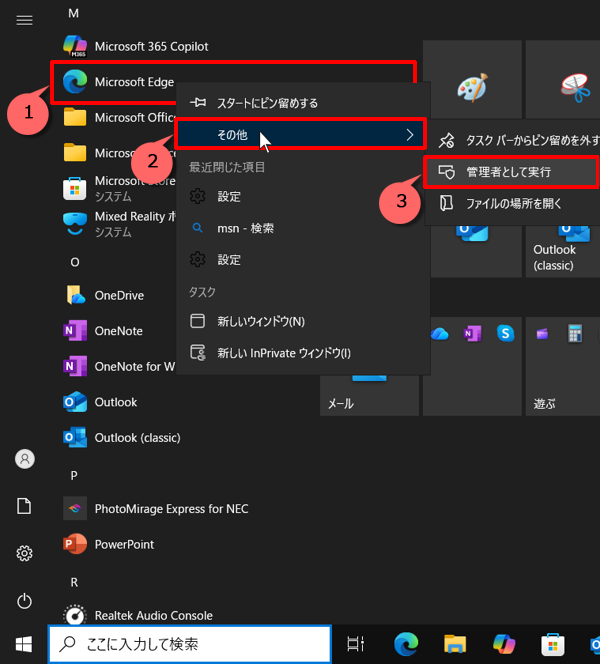Image resolution: width=600 pixels, height=664 pixels.
Task: Expand the その他 submenu
Action: pos(300,134)
